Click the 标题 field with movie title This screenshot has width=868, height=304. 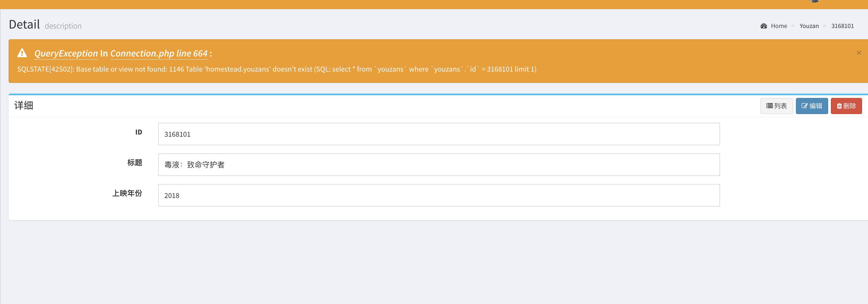439,165
